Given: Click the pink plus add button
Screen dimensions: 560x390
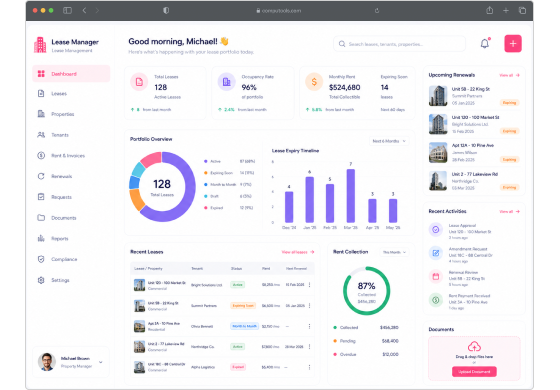Looking at the screenshot, I should coord(513,44).
